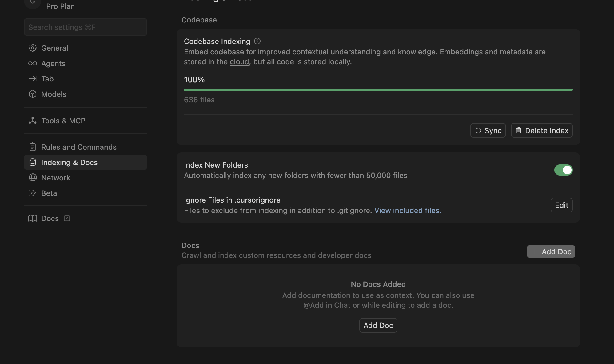Edit the .cursorignore file

pos(561,205)
